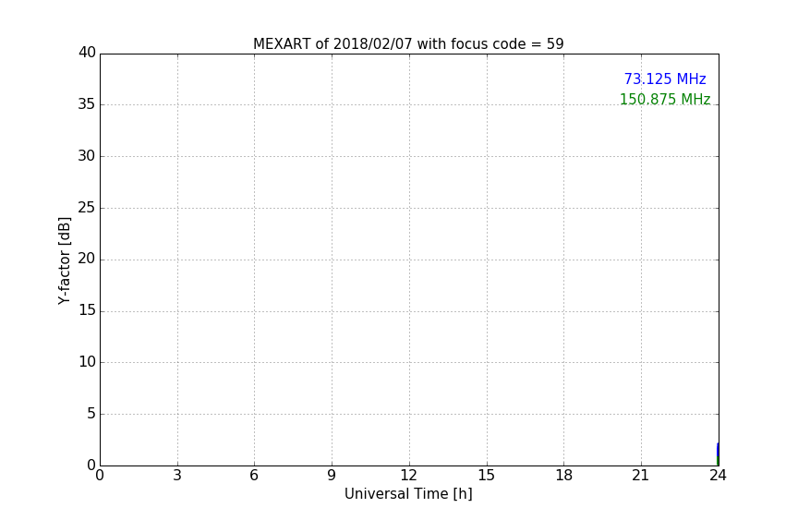The height and width of the screenshot is (532, 798).
Task: Select the blue 73.125 MHz legend label
Action: 665,79
